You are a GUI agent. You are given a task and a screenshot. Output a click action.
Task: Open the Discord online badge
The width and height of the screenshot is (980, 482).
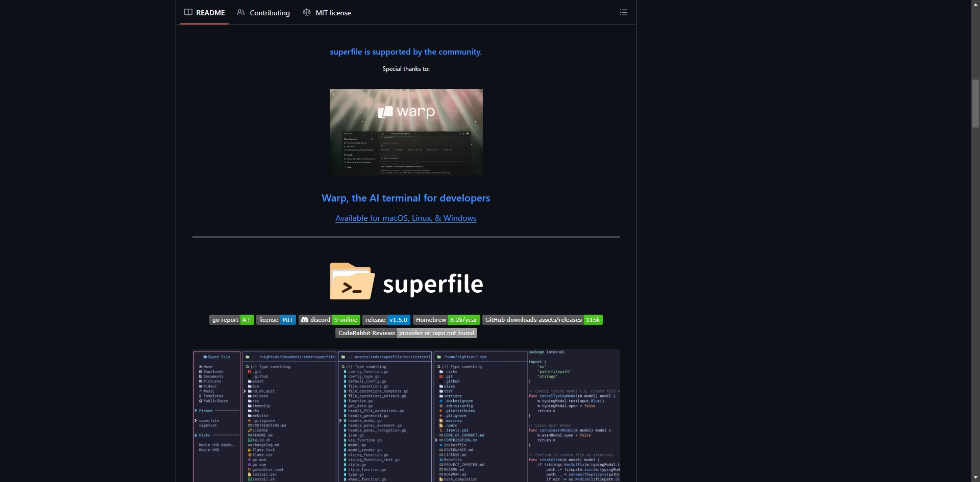click(329, 320)
